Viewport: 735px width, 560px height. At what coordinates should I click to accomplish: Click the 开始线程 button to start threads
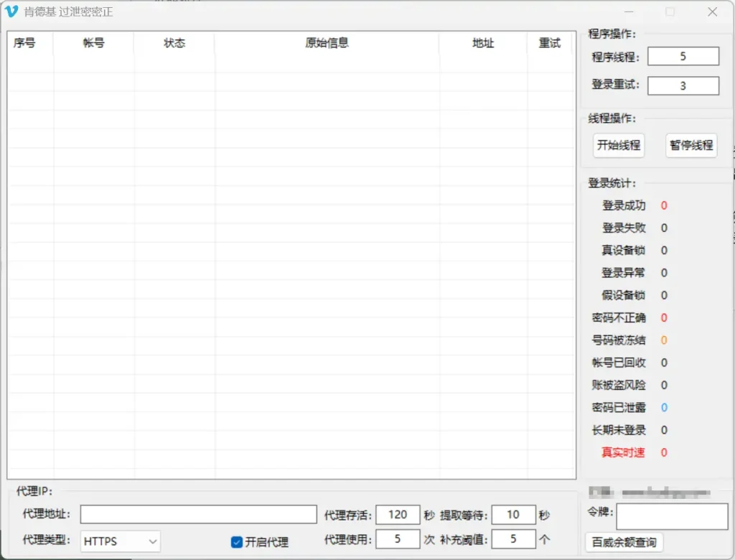pyautogui.click(x=617, y=145)
